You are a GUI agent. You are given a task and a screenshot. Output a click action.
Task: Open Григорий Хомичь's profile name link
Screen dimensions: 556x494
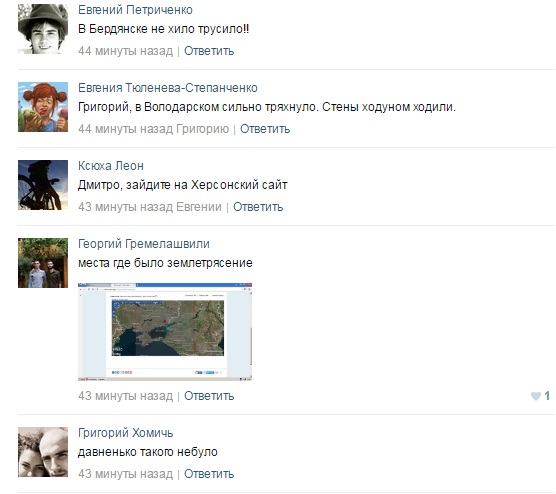[126, 433]
